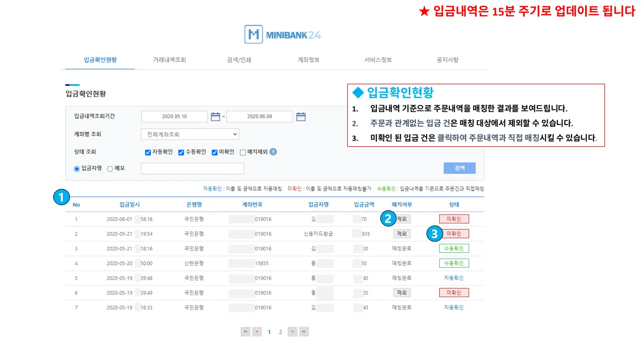Click 제외 button for the 2020-06-01 deposit
Image resolution: width=644 pixels, height=359 pixels.
402,219
